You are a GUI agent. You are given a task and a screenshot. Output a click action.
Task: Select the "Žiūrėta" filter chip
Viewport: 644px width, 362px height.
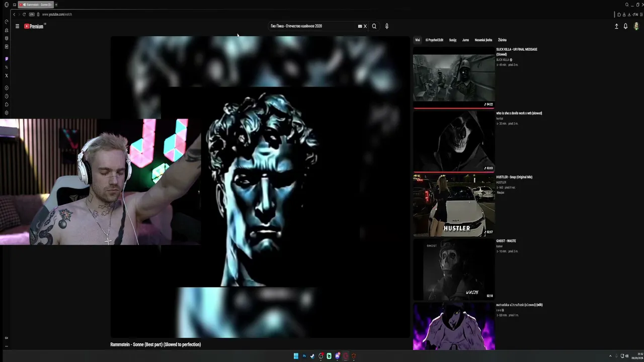tap(502, 40)
